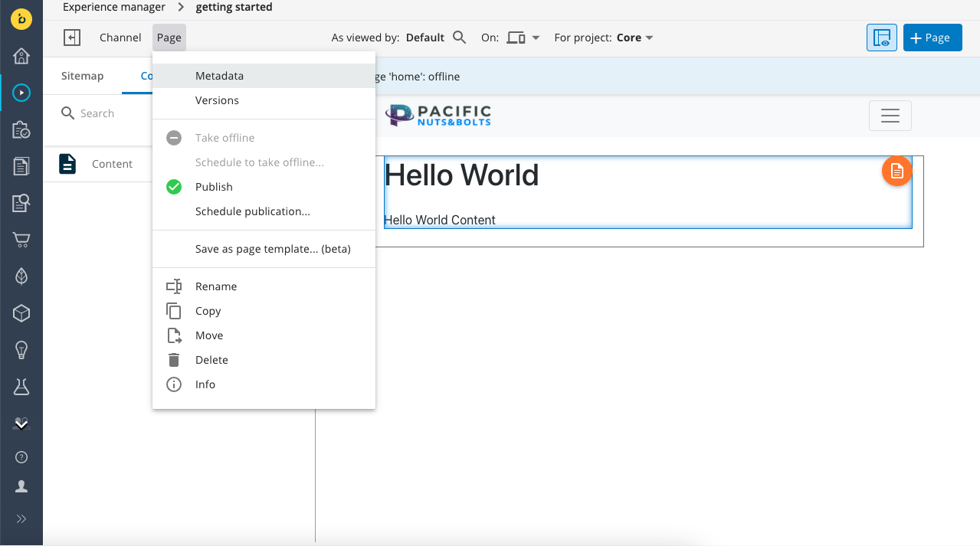This screenshot has width=980, height=546.
Task: Expand the sidebar with double chevron
Action: point(21,518)
